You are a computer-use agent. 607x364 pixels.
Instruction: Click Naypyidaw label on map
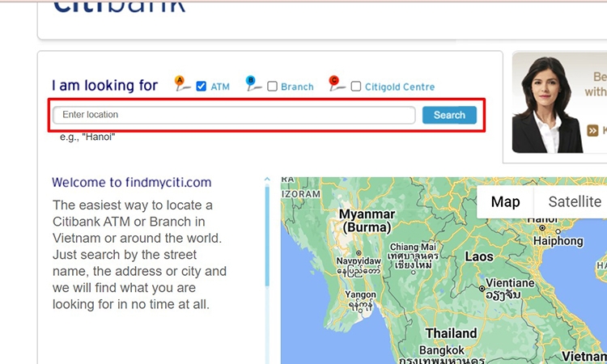click(359, 261)
